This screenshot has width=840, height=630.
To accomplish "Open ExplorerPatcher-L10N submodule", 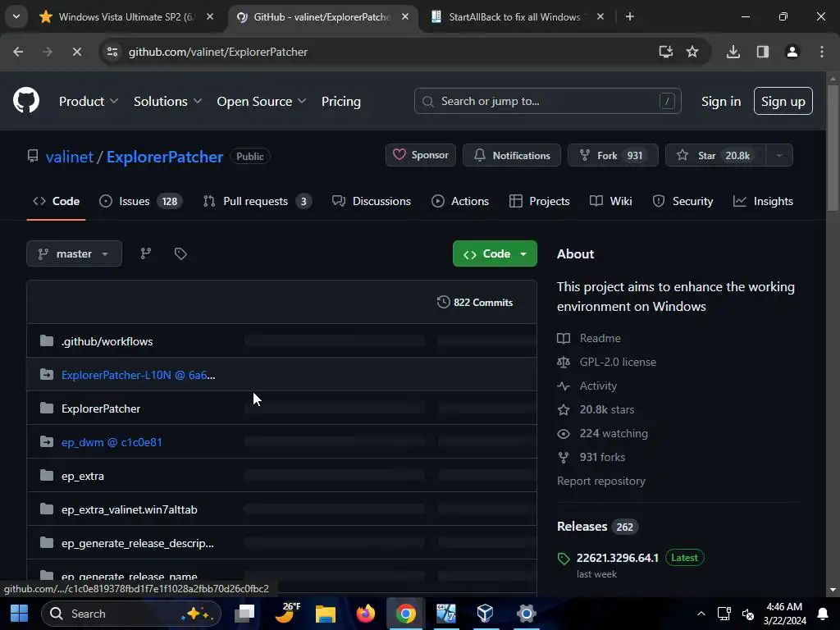I will [x=138, y=376].
